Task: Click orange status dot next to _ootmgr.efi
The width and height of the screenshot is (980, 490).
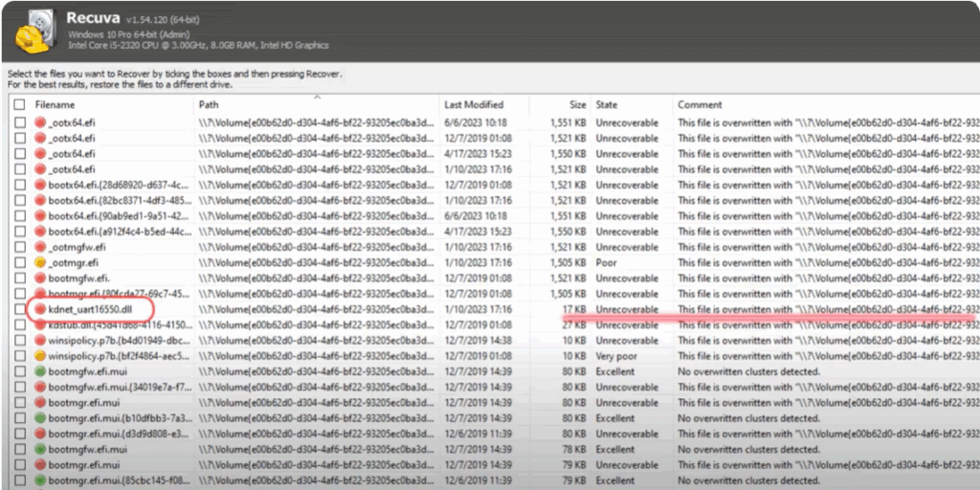Action: (x=41, y=263)
